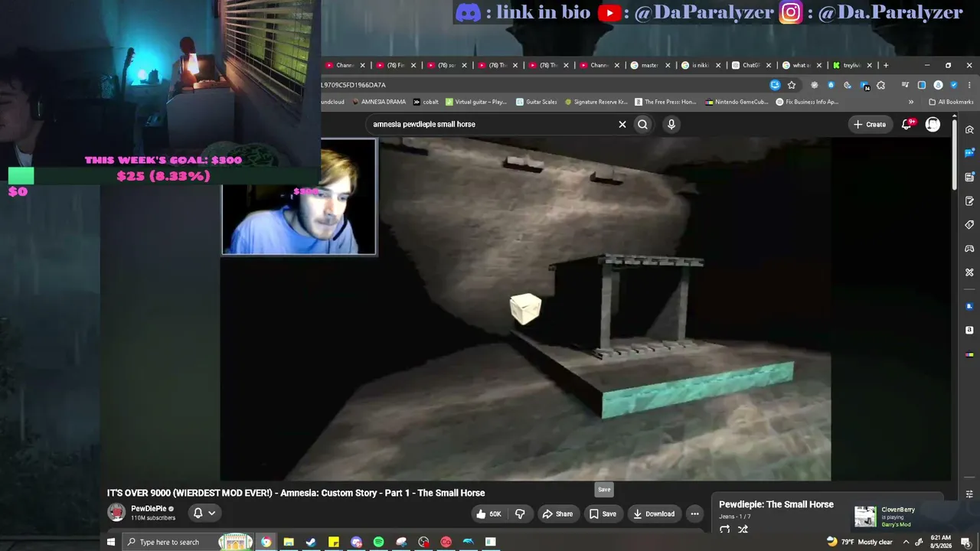This screenshot has width=980, height=551.
Task: Switch to the 'what a' Google tab
Action: click(x=797, y=65)
